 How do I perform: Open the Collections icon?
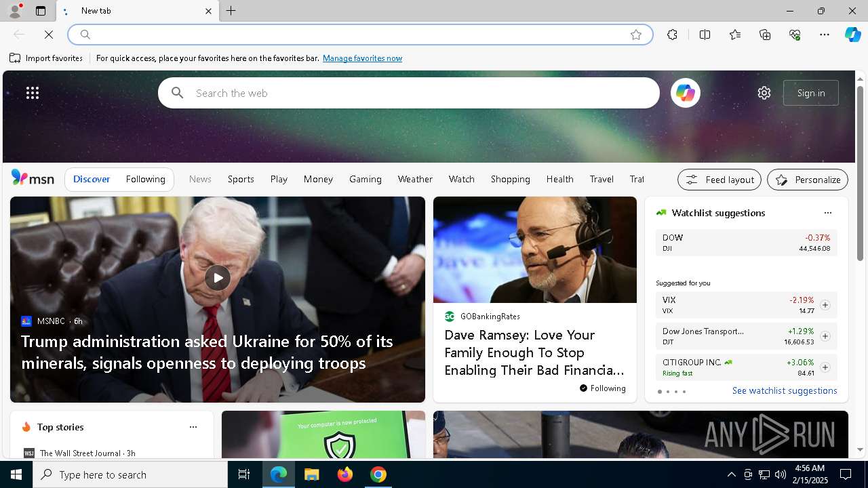(x=765, y=35)
